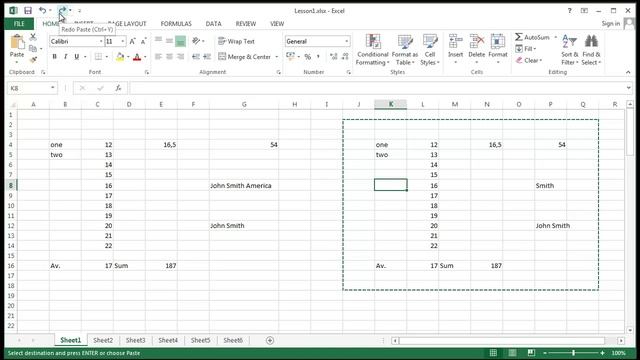Decrease font size with the smaller A icon

point(143,41)
